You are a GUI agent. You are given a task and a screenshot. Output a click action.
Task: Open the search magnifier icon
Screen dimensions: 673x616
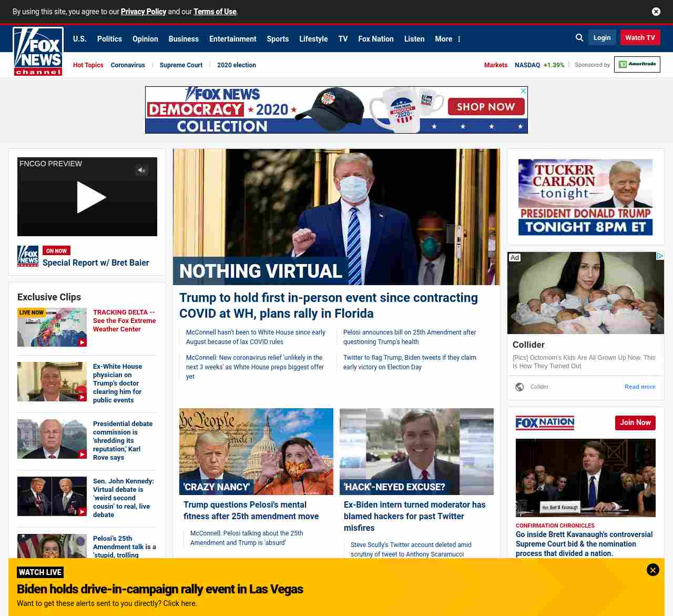tap(579, 38)
